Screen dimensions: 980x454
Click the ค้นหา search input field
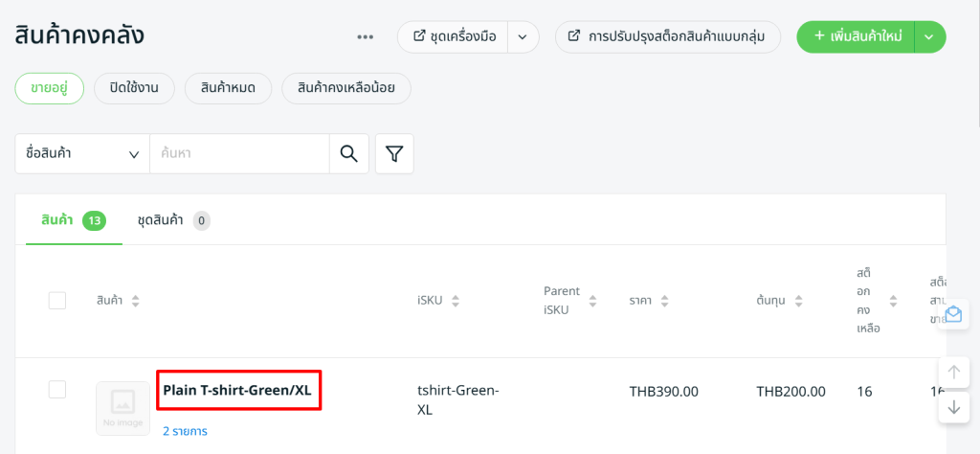[239, 153]
